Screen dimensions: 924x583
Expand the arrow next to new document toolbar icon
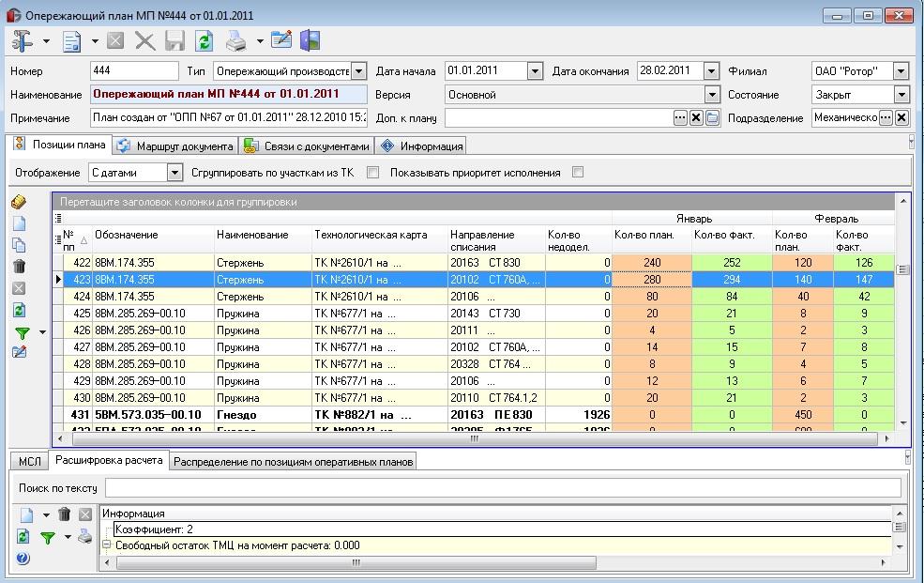click(95, 41)
